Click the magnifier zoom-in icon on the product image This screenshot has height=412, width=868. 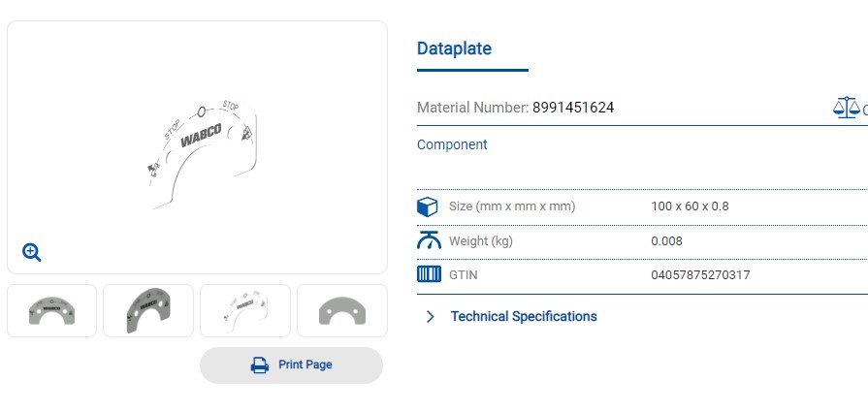tap(32, 252)
